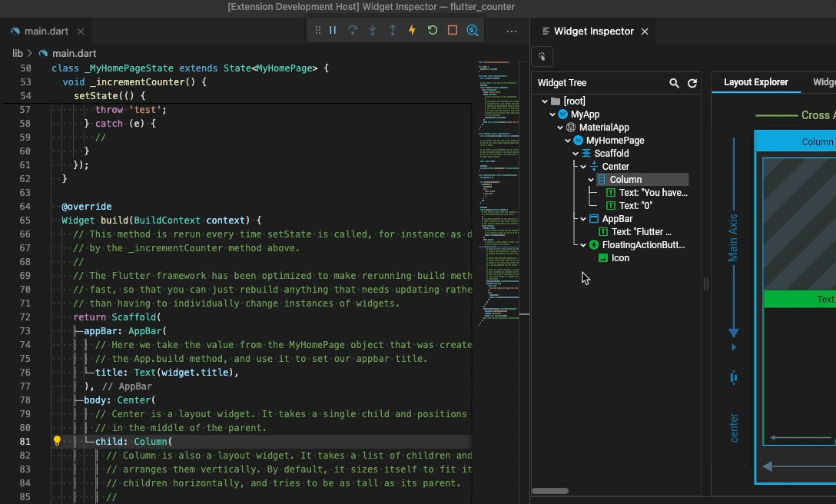Collapse the Scaffold node
The height and width of the screenshot is (504, 836).
(x=576, y=154)
